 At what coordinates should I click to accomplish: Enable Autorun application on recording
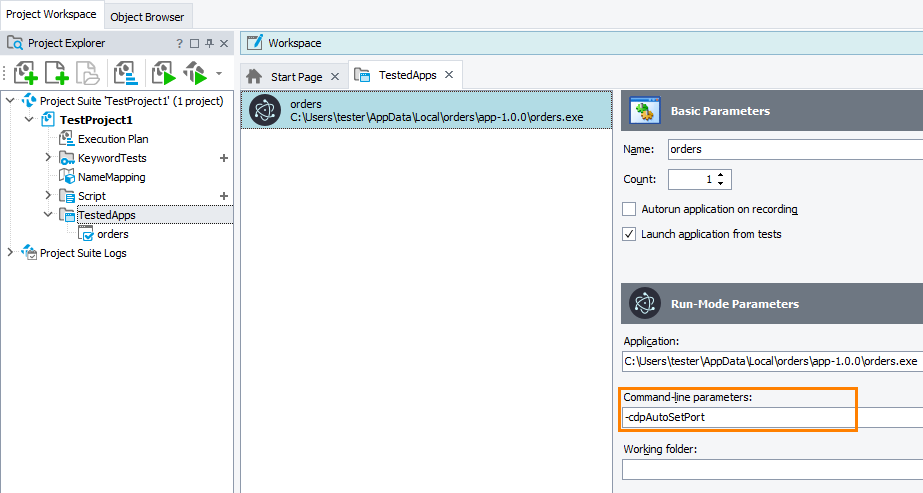pos(629,209)
